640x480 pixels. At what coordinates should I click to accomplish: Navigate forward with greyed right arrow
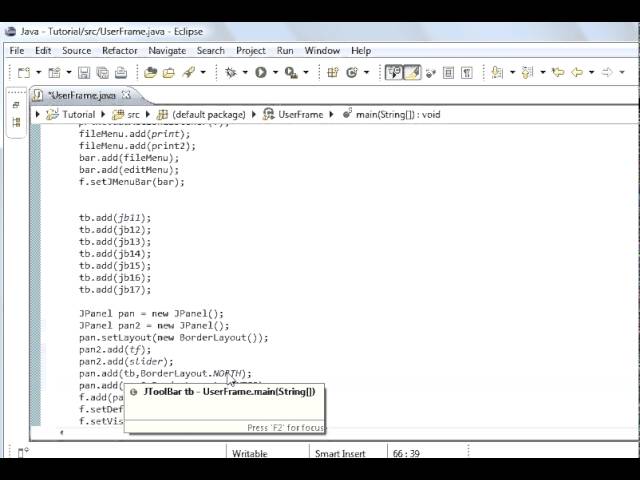pos(607,73)
